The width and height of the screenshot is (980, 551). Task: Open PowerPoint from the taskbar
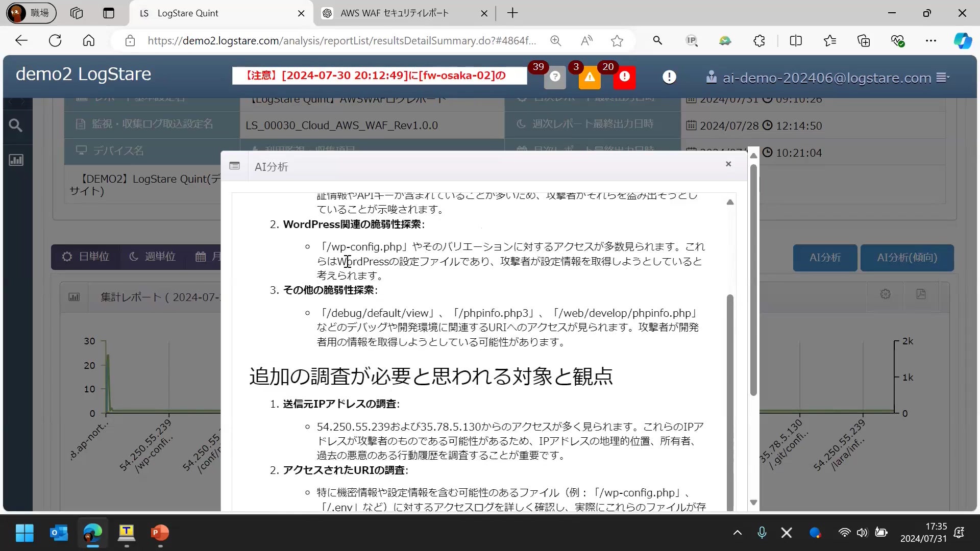[160, 533]
